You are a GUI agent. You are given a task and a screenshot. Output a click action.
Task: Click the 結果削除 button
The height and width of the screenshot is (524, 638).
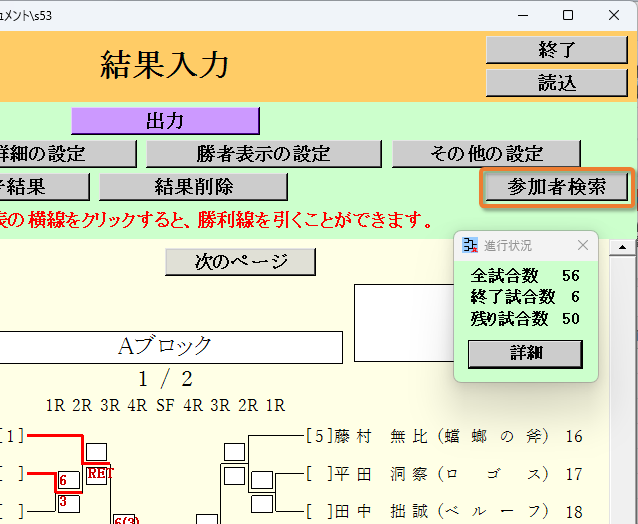pyautogui.click(x=193, y=187)
